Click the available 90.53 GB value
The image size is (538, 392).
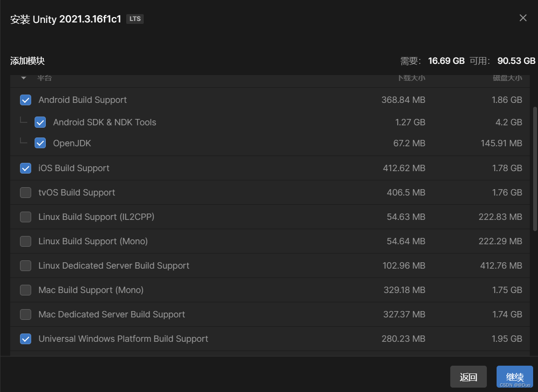[x=517, y=61]
